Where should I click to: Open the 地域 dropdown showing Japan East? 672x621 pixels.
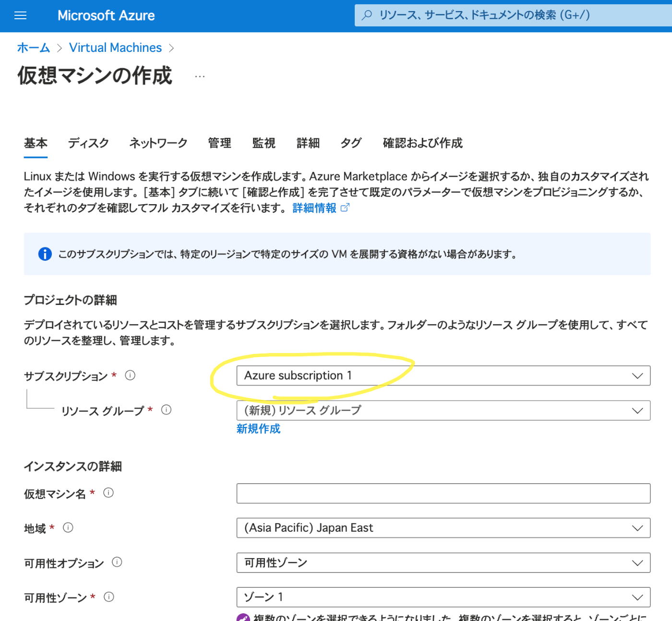[x=443, y=528]
